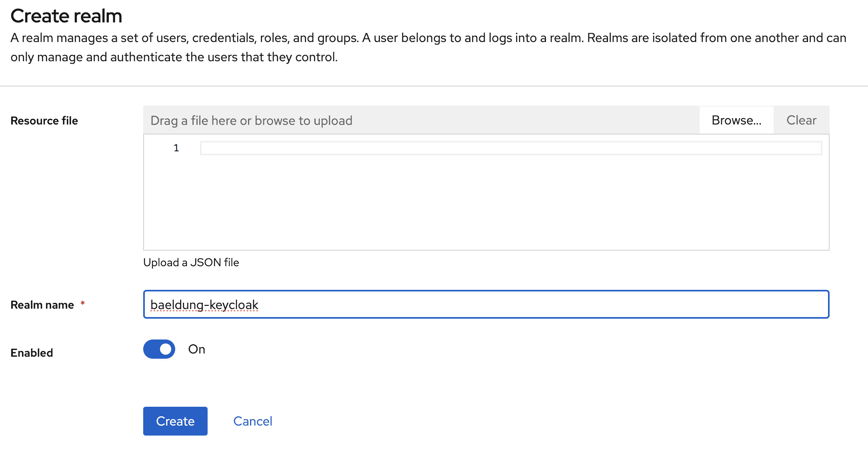
Task: Click empty space inside Realm name field
Action: [x=540, y=305]
